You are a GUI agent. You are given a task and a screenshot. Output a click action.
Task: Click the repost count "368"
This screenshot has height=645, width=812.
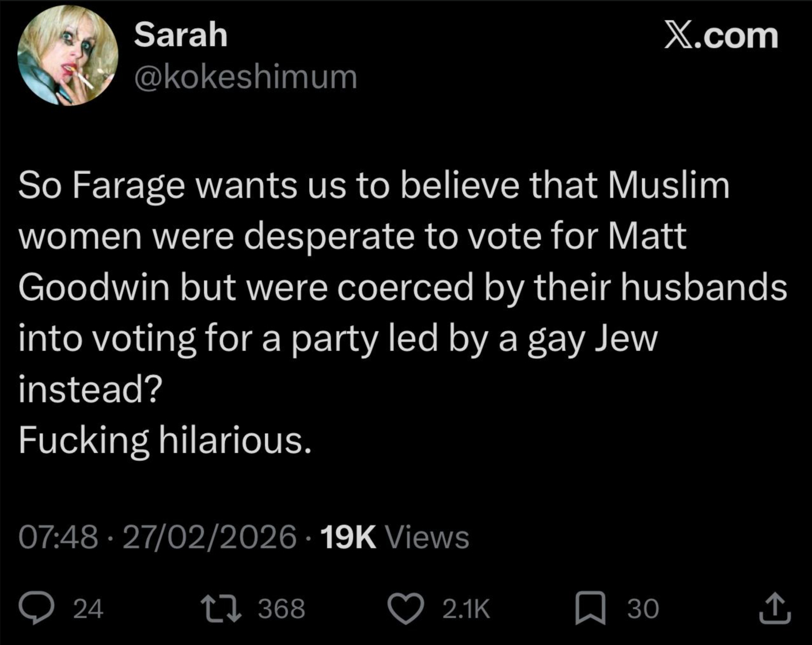(x=282, y=609)
